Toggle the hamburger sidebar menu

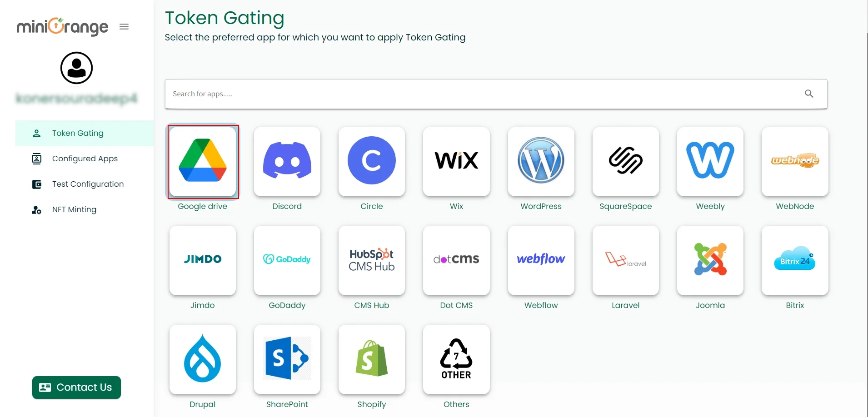pyautogui.click(x=124, y=27)
